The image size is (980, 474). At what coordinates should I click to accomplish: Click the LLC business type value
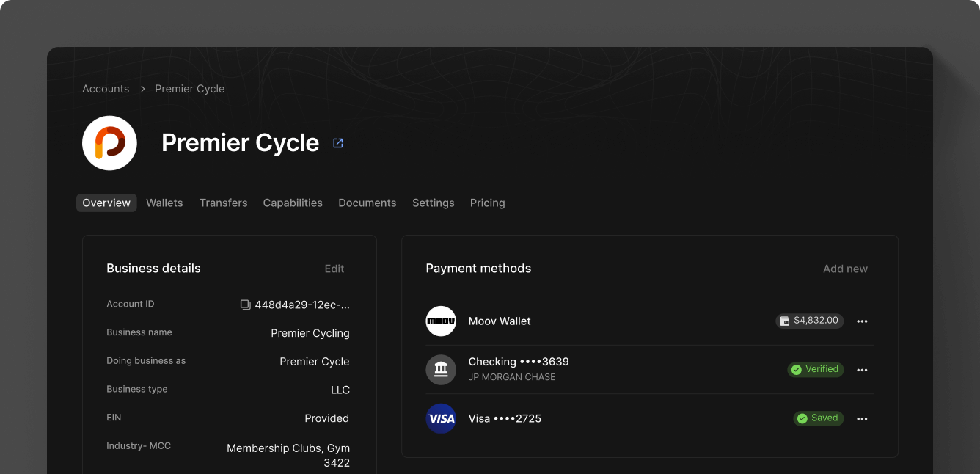pos(340,390)
